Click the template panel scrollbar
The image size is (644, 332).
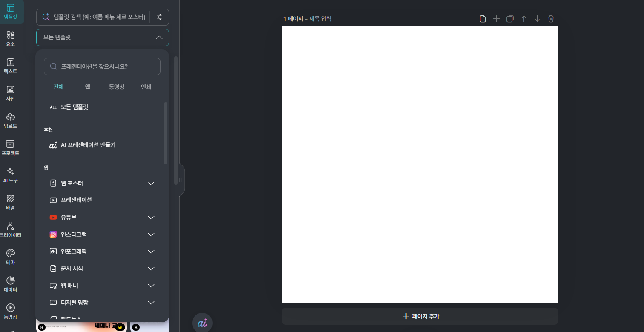click(x=176, y=120)
